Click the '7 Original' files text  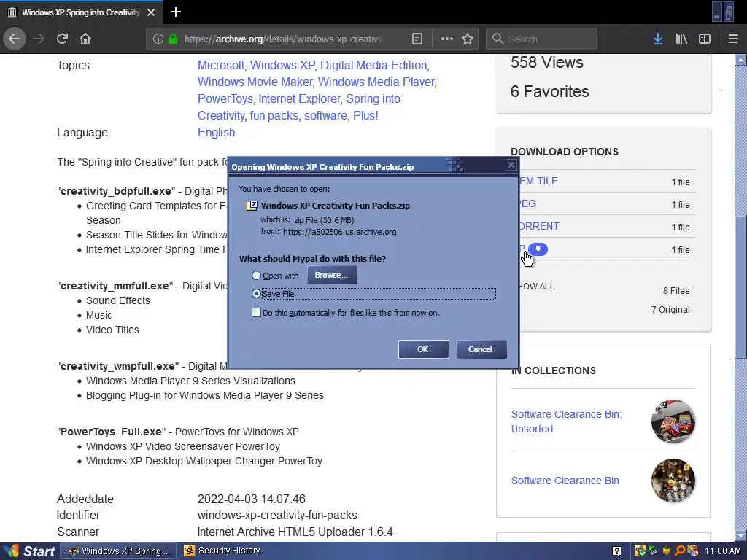pos(671,309)
